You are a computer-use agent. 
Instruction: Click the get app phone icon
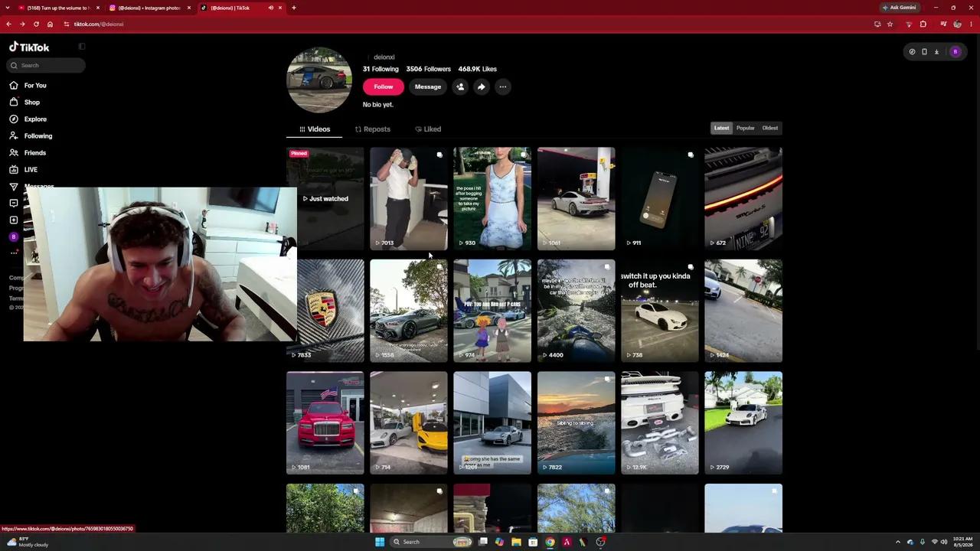tap(924, 52)
